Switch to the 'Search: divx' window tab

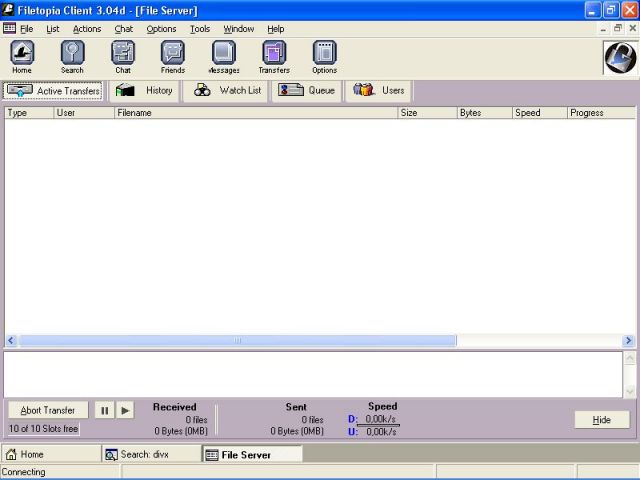tap(151, 454)
